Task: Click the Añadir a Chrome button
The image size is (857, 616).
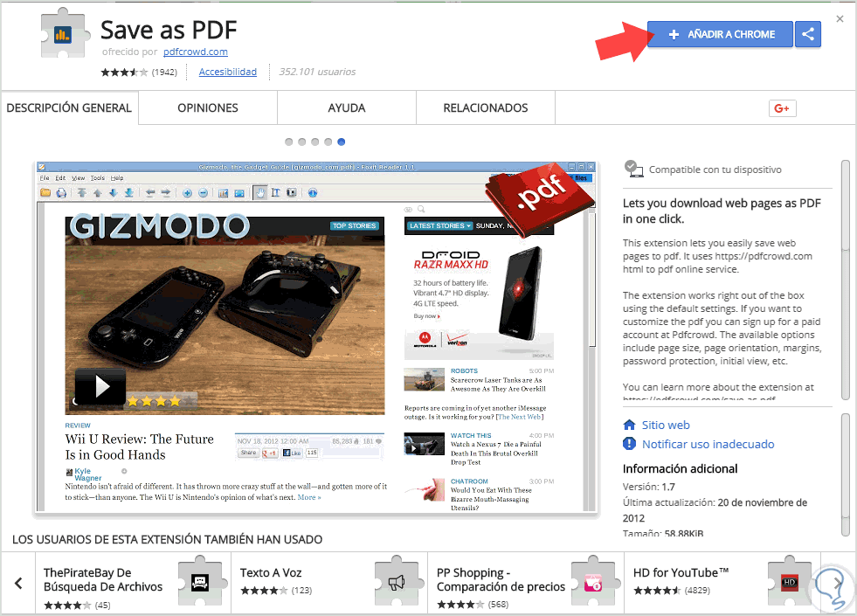Action: click(x=720, y=34)
